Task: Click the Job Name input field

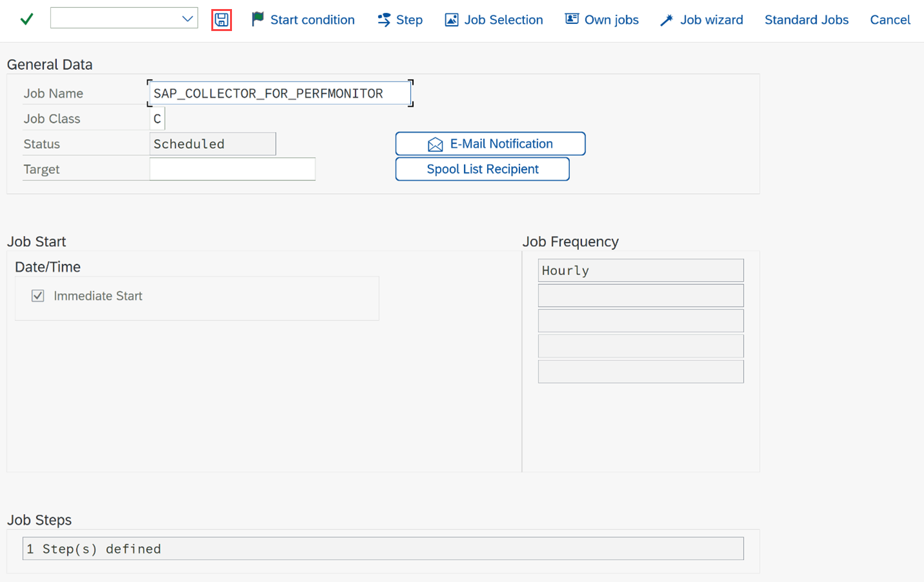Action: 280,93
